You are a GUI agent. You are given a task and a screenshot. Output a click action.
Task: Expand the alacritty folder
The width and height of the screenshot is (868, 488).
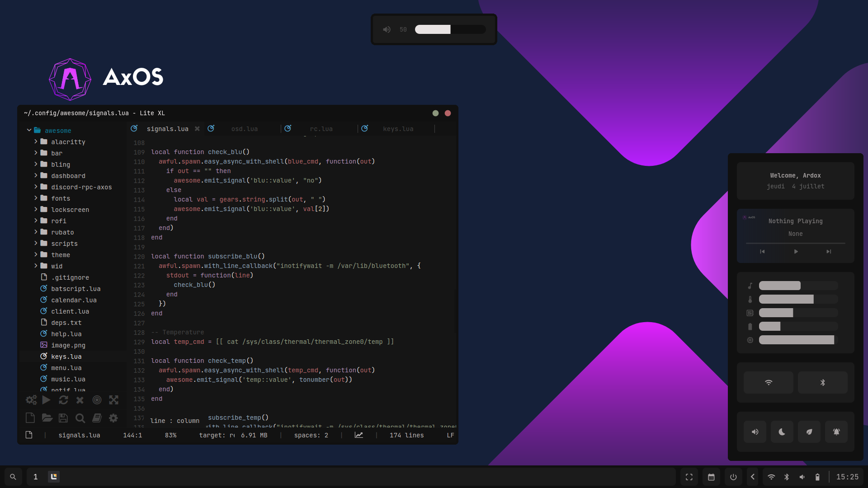(68, 142)
